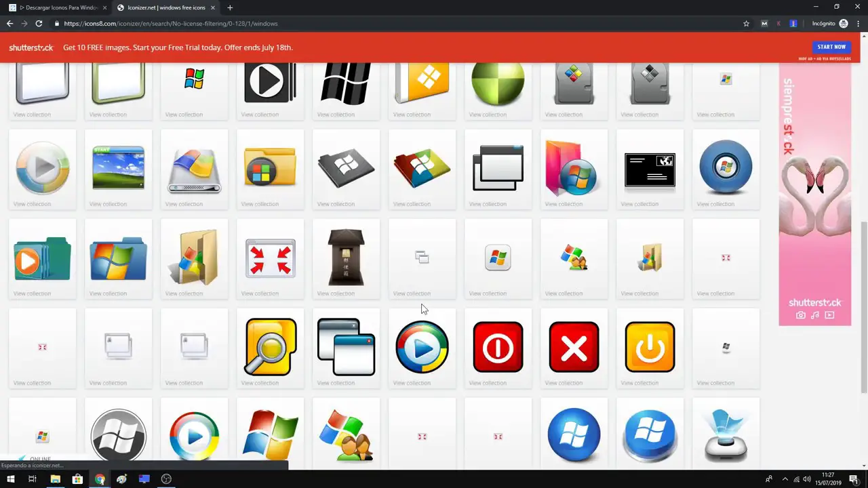Select the black play button film icon
The image size is (868, 488).
click(270, 81)
